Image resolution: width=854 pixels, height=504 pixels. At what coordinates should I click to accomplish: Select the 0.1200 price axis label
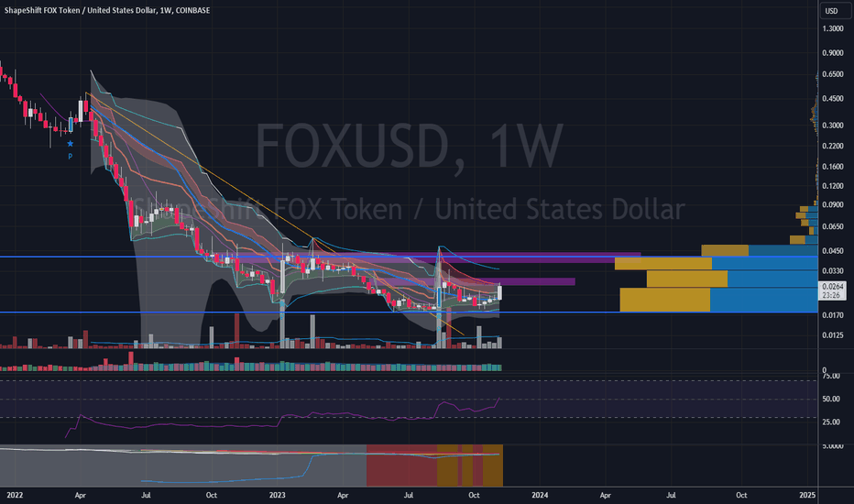point(833,186)
